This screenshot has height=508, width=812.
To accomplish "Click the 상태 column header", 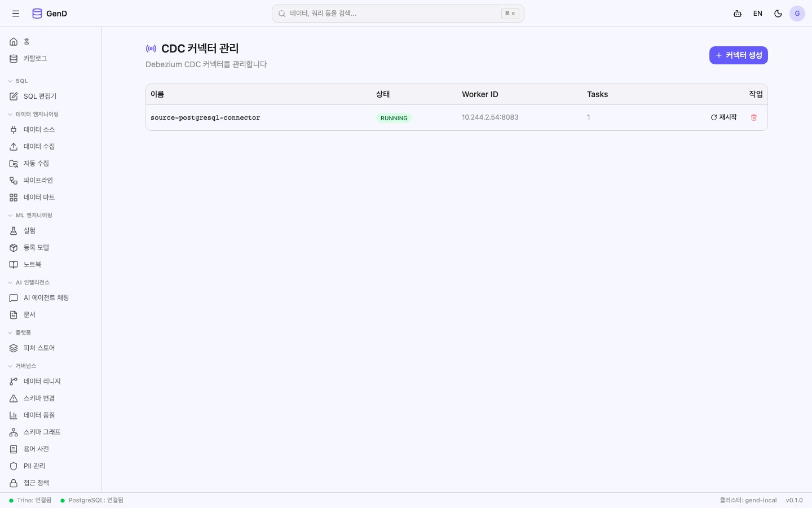I will click(383, 94).
